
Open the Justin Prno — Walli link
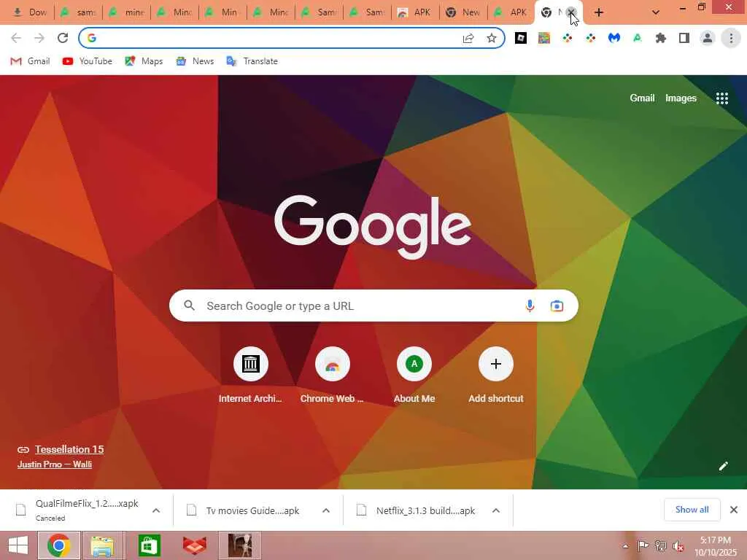pyautogui.click(x=55, y=464)
